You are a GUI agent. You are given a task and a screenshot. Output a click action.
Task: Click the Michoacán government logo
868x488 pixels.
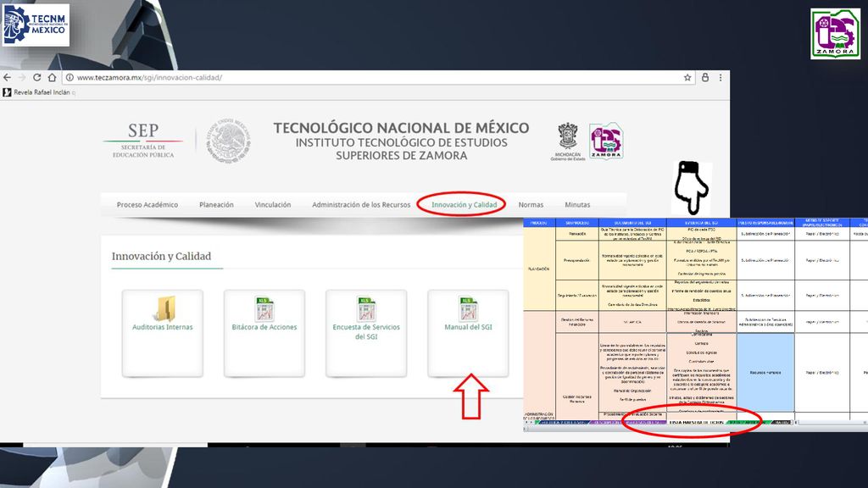point(567,141)
